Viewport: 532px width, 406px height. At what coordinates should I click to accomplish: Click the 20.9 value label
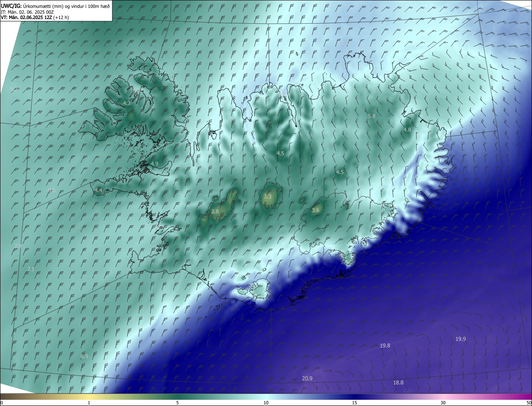coord(307,378)
